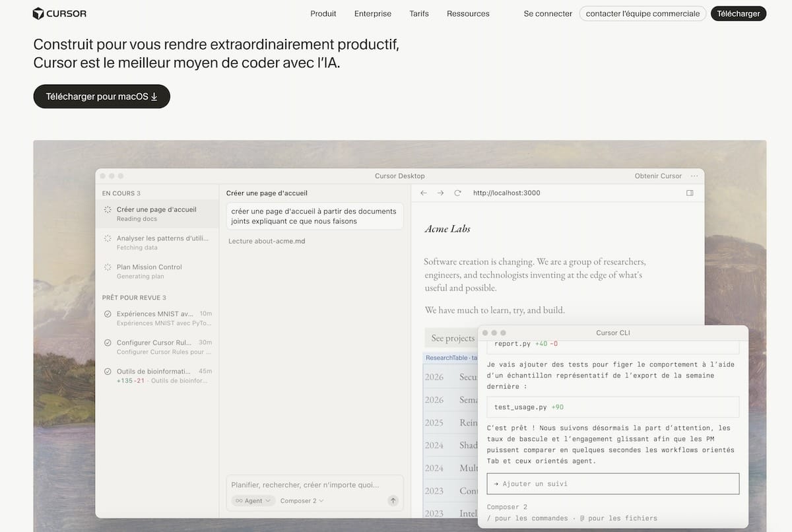792x532 pixels.
Task: Open the three-dot menu in Cursor Desktop
Action: coord(694,176)
